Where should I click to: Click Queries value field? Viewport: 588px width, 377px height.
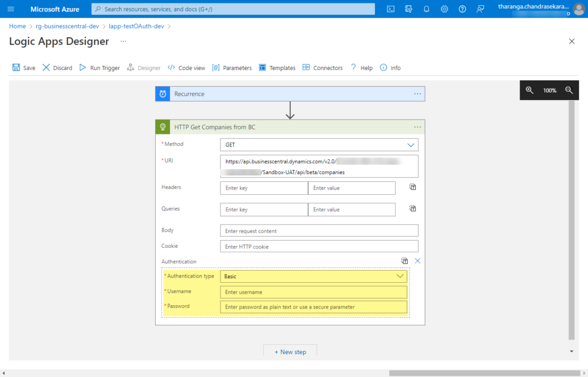tap(352, 210)
